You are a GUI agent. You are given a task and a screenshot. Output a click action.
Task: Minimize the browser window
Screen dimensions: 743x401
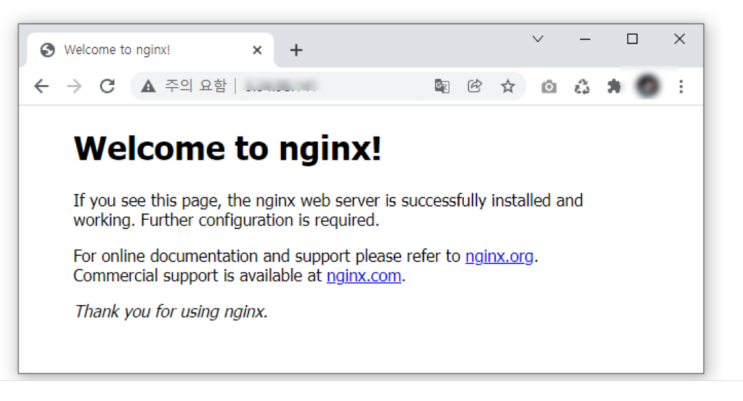pos(585,39)
